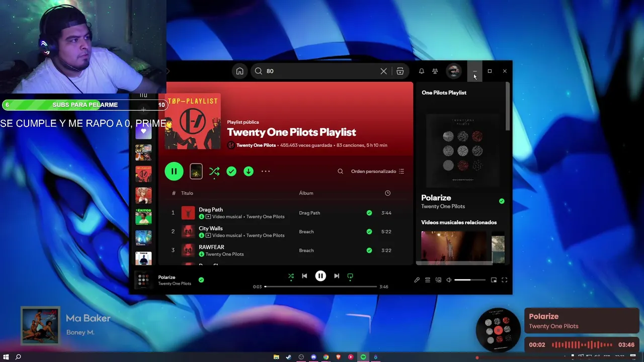
Task: Play the Drag Path track row
Action: point(286,213)
